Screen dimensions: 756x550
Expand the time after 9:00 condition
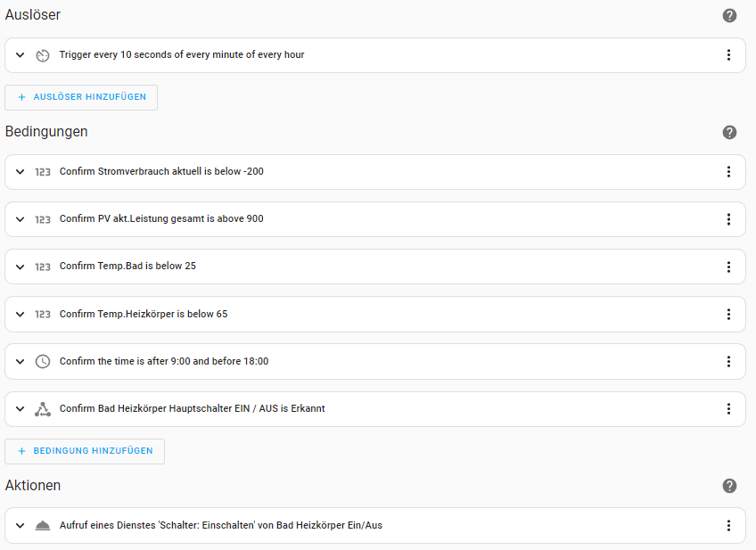click(x=21, y=362)
